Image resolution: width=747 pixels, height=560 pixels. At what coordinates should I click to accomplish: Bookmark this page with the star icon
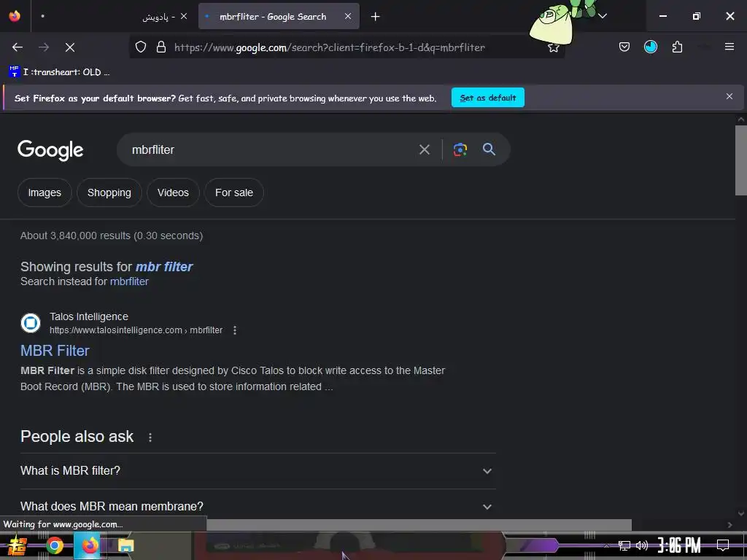[553, 47]
